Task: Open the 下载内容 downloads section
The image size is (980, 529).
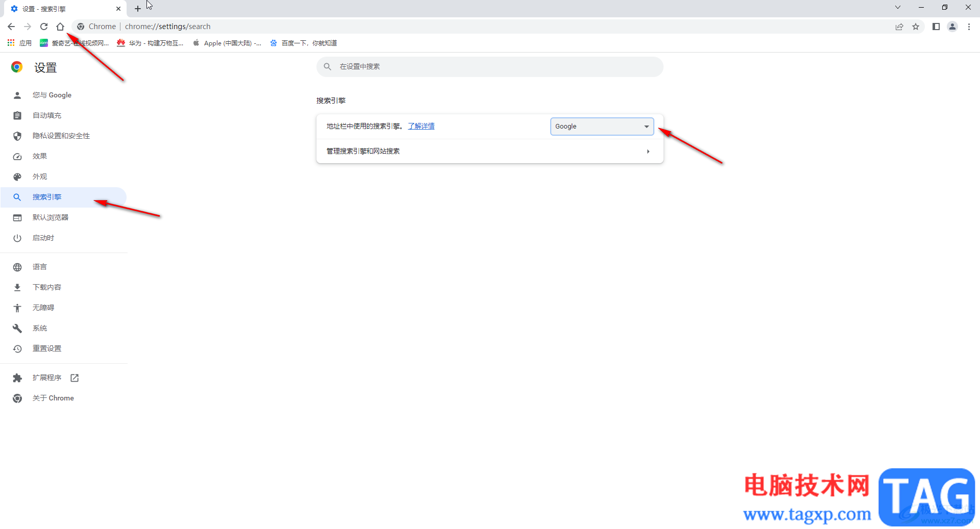Action: 63,287
